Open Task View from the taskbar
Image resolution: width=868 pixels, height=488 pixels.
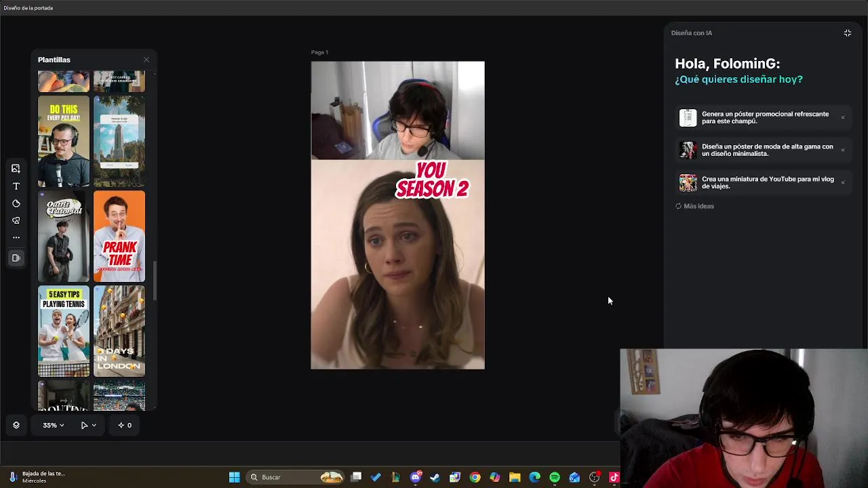pos(356,477)
